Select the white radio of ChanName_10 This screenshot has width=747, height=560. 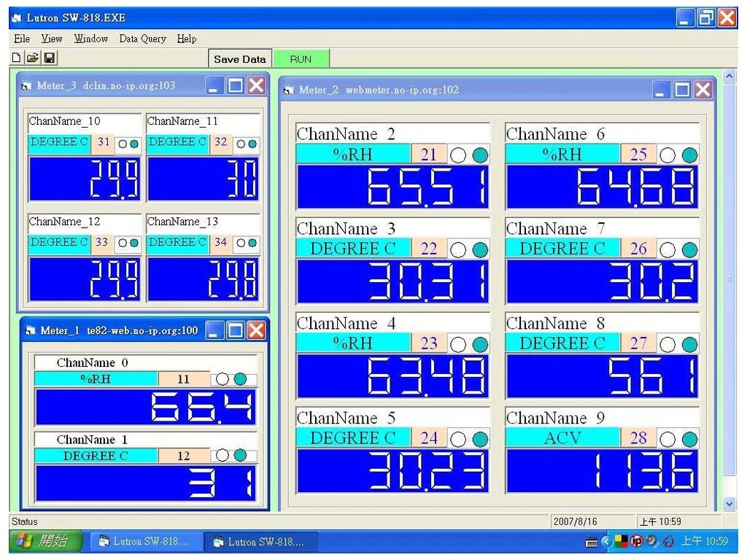[123, 144]
